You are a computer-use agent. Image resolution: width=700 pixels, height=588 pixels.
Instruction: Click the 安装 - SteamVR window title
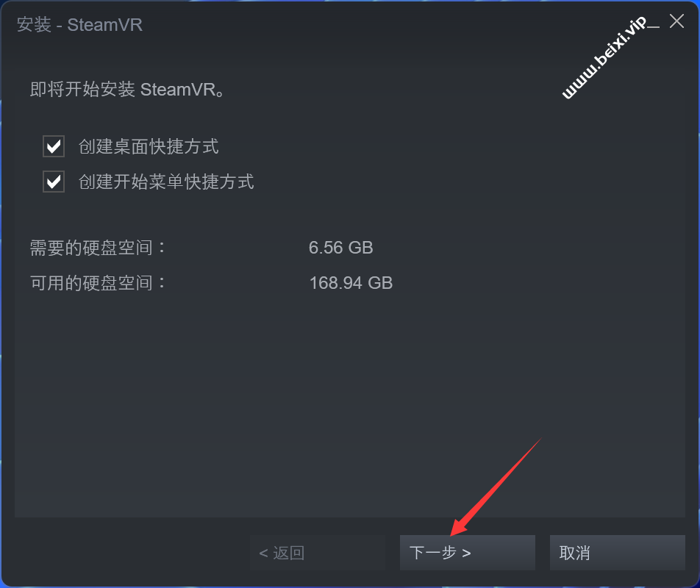coord(79,24)
